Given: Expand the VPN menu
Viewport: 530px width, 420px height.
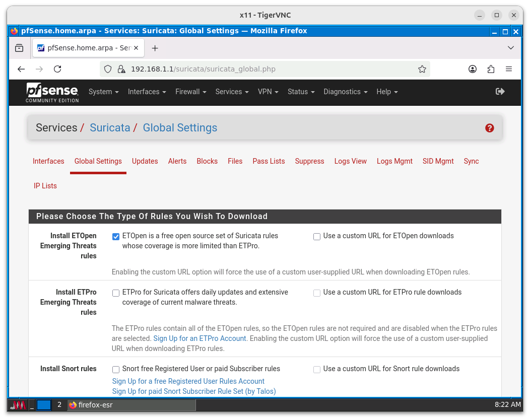Looking at the screenshot, I should coord(268,92).
